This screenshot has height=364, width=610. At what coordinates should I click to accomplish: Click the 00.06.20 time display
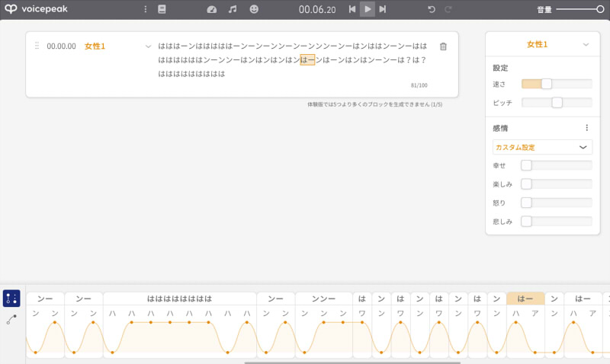317,10
